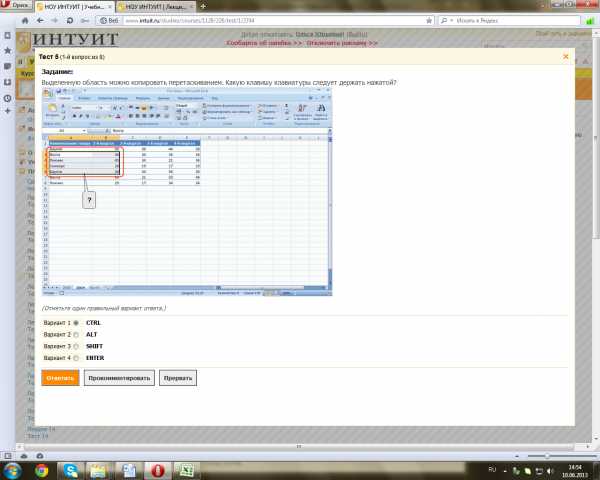Show hidden tray icons arrow

[x=505, y=471]
